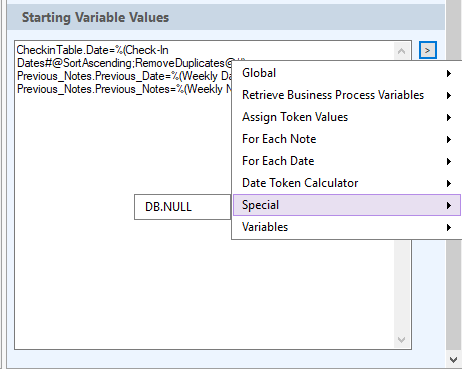Click the token picker arrow button
The width and height of the screenshot is (462, 369).
tap(428, 50)
